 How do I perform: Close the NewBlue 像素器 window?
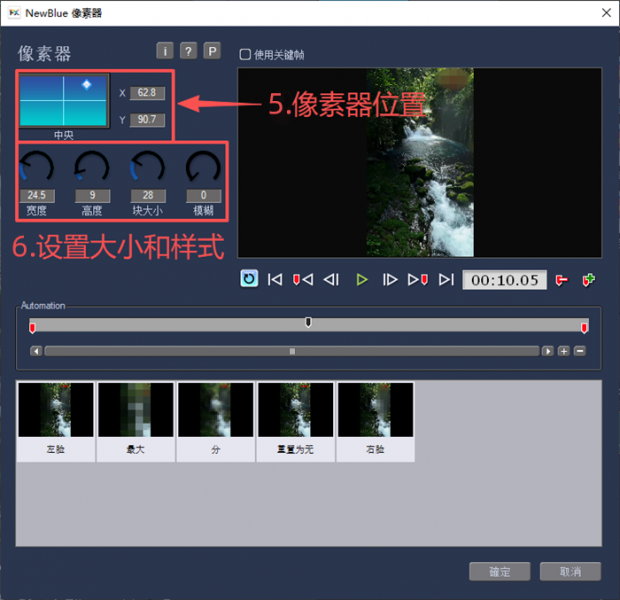(606, 13)
